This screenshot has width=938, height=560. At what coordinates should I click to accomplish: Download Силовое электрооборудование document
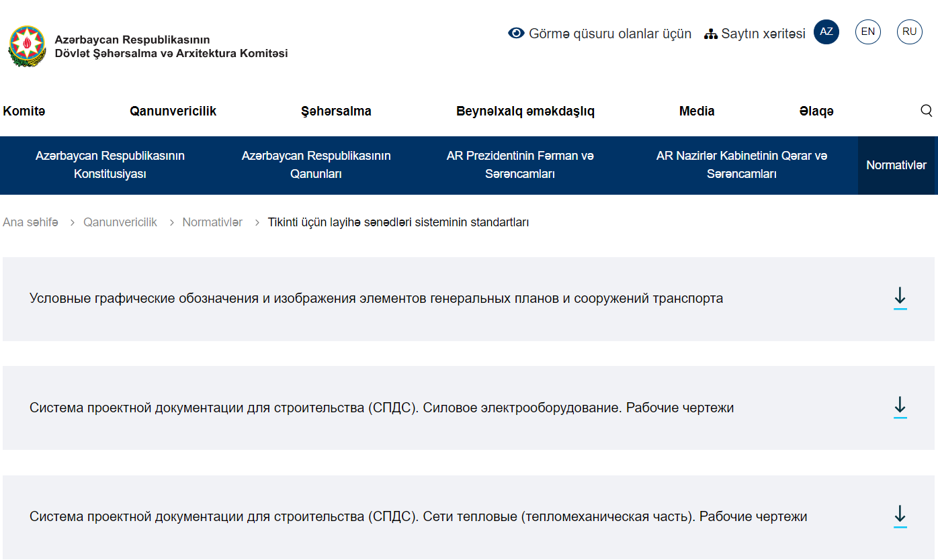coord(900,408)
